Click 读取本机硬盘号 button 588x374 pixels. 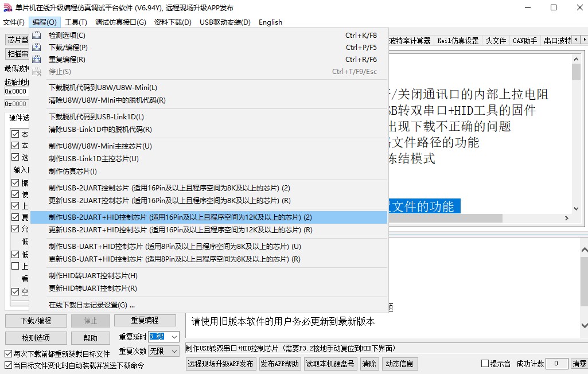tap(330, 364)
